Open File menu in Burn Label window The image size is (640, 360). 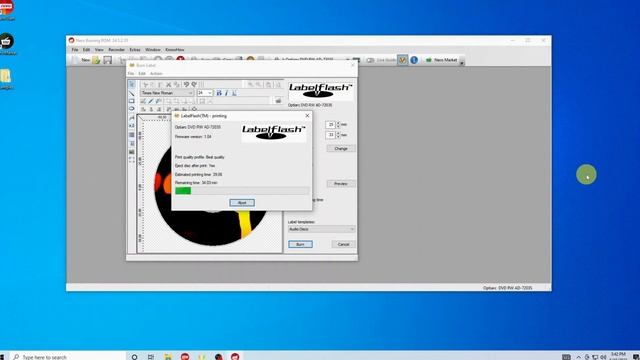click(x=131, y=73)
